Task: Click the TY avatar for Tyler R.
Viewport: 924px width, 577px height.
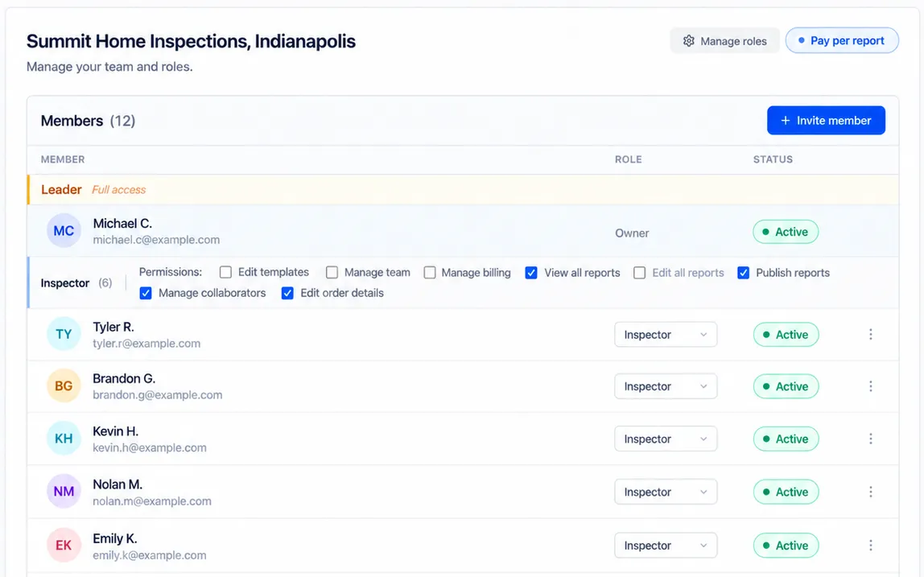Action: [x=64, y=334]
